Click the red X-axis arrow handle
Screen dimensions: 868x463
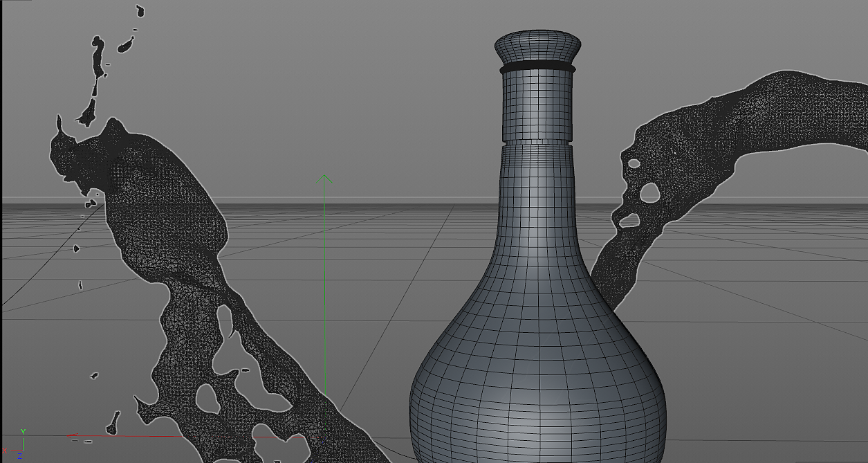pyautogui.click(x=72, y=436)
